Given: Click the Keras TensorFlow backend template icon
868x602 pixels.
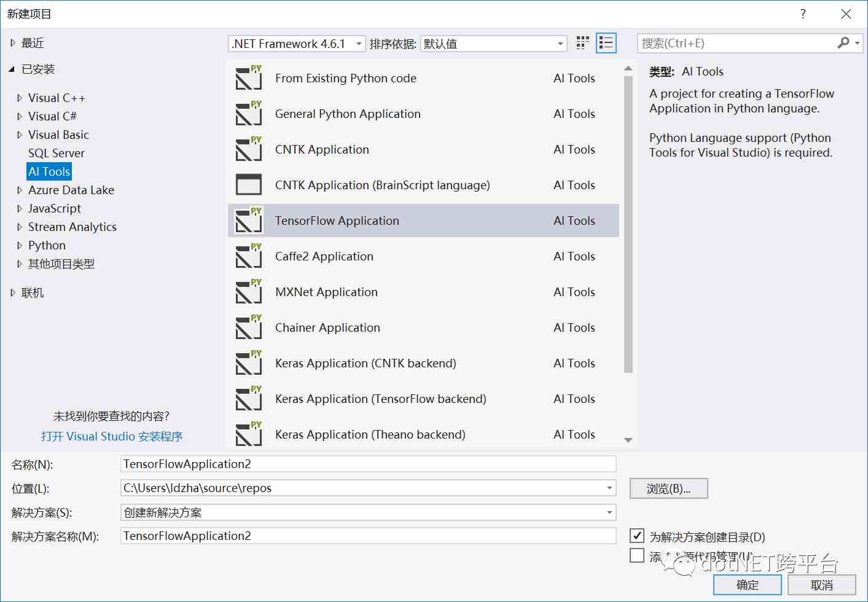Looking at the screenshot, I should 249,399.
